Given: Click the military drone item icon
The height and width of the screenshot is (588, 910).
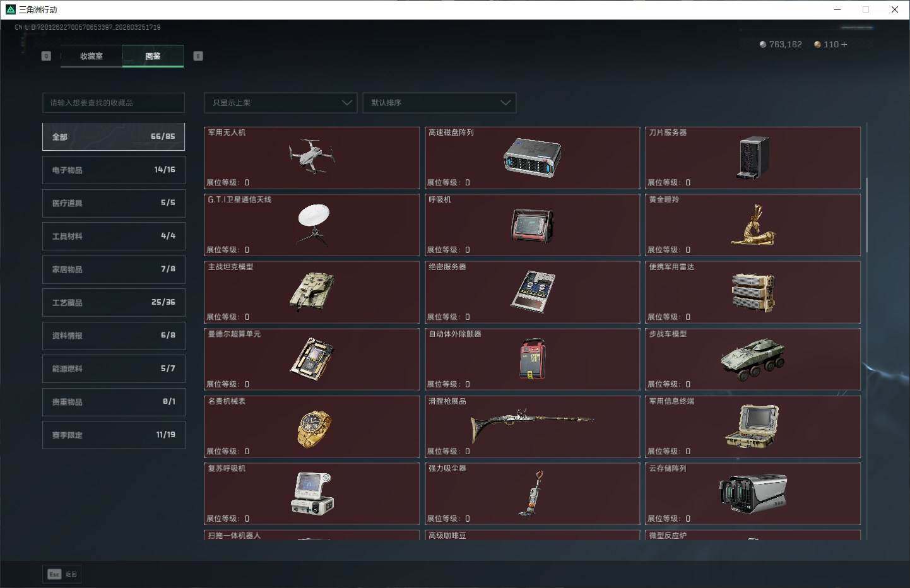Looking at the screenshot, I should (x=312, y=156).
